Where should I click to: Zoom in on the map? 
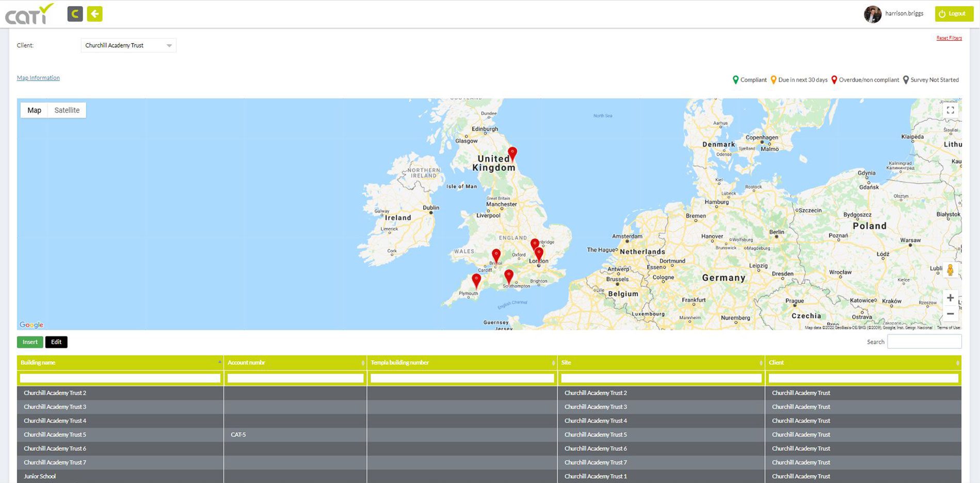pos(950,298)
